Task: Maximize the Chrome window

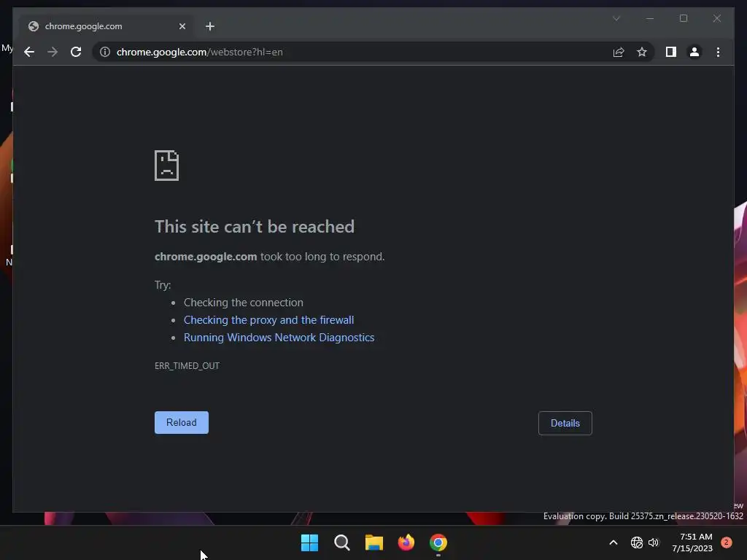Action: pyautogui.click(x=684, y=18)
